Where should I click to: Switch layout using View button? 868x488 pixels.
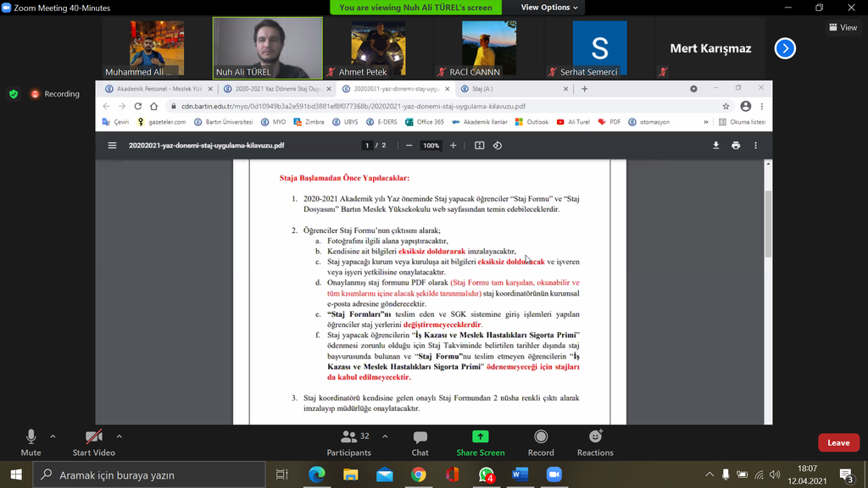click(x=843, y=28)
